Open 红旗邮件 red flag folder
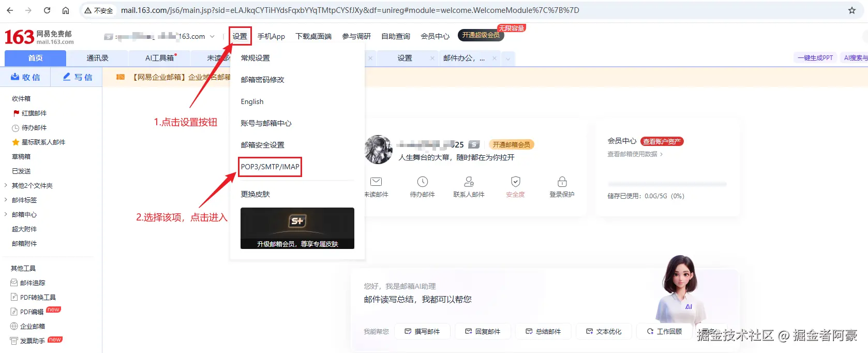The width and height of the screenshot is (868, 353). coord(30,113)
